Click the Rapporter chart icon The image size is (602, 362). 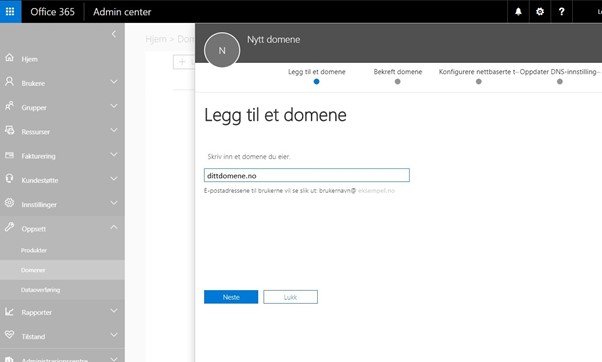10,311
